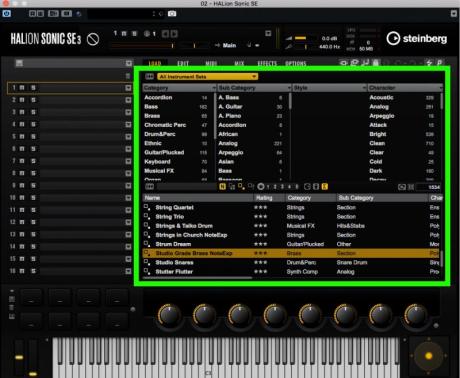Click the gray layer filter icon in results toolbar
This screenshot has height=378, width=460.
click(232, 187)
